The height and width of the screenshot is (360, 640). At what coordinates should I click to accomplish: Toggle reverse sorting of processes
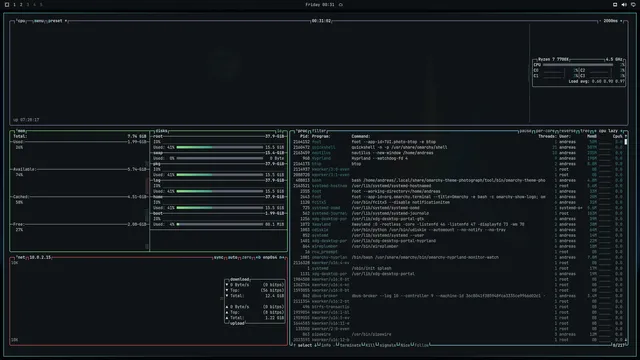pos(567,131)
